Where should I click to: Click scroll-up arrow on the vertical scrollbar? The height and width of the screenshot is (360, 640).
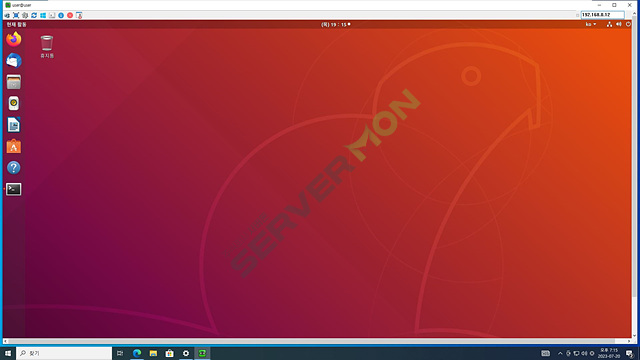point(634,13)
